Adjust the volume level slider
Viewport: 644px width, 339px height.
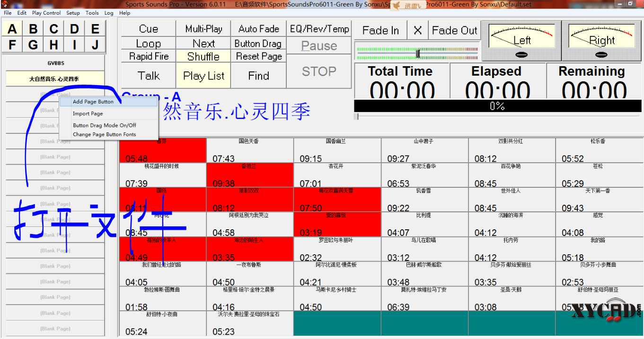(x=417, y=53)
